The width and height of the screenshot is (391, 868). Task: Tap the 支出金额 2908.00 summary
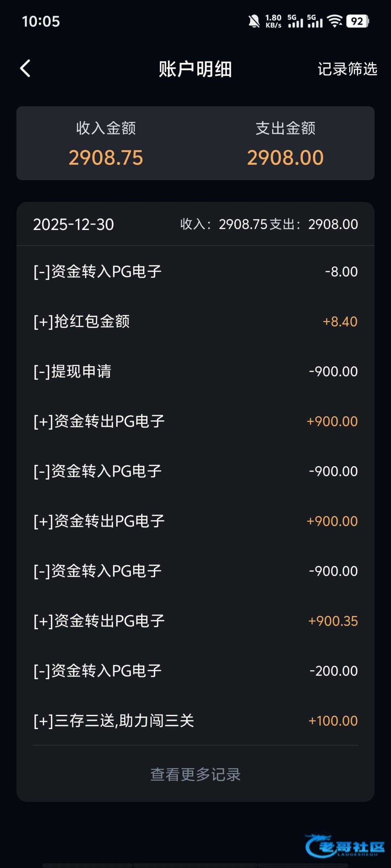(285, 144)
